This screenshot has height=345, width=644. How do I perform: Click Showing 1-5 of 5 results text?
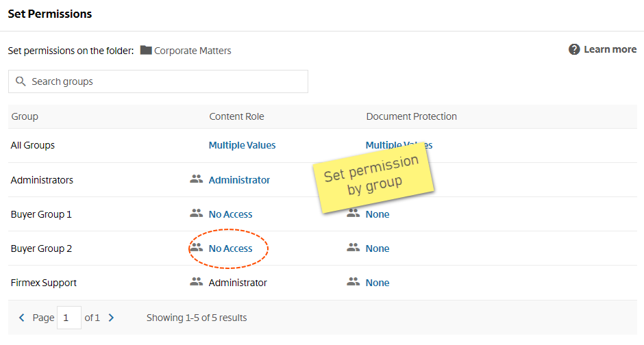197,318
